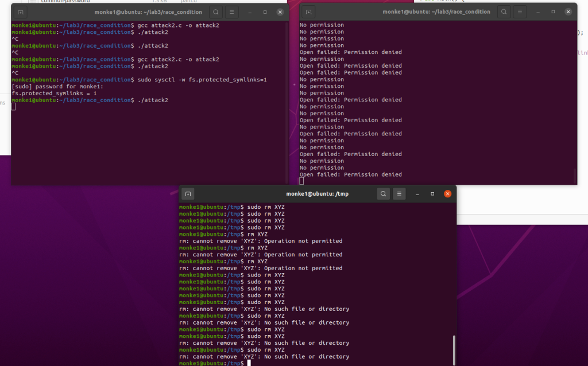588x366 pixels.
Task: Click first 'No permission' line in right terminal
Action: tap(322, 25)
